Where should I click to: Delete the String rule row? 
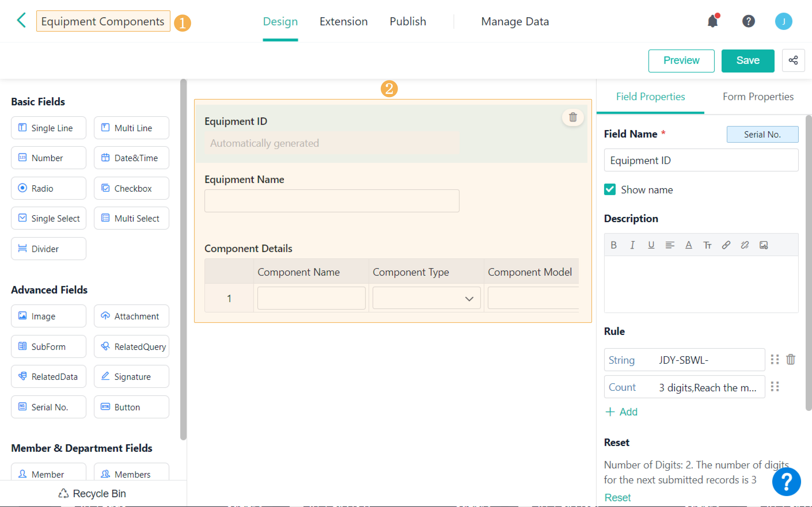[x=791, y=359]
